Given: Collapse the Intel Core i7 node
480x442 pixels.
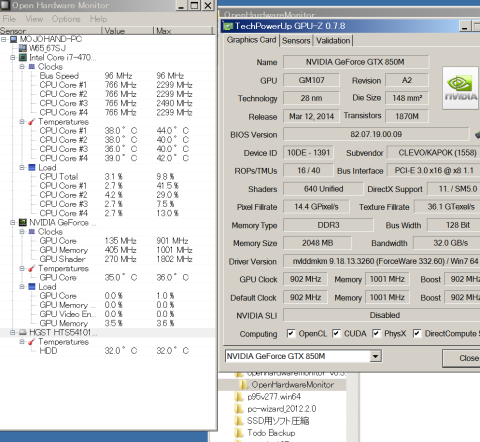Looking at the screenshot, I should pos(13,58).
